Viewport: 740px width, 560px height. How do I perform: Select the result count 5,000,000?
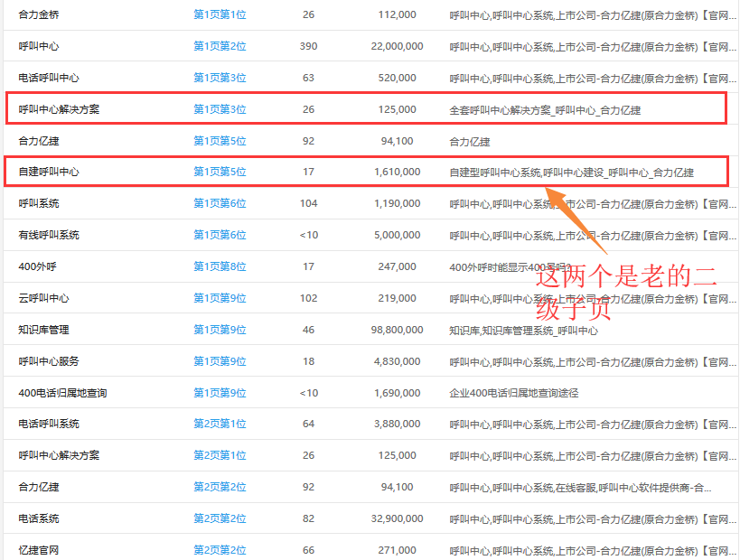(x=397, y=235)
